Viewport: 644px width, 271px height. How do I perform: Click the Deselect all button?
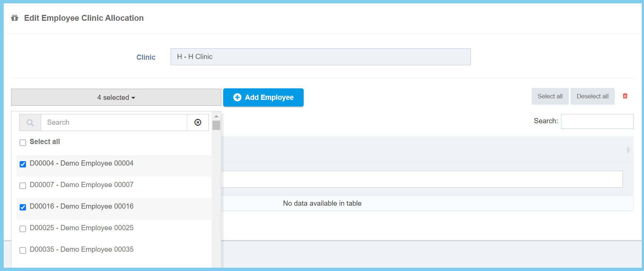click(x=592, y=97)
